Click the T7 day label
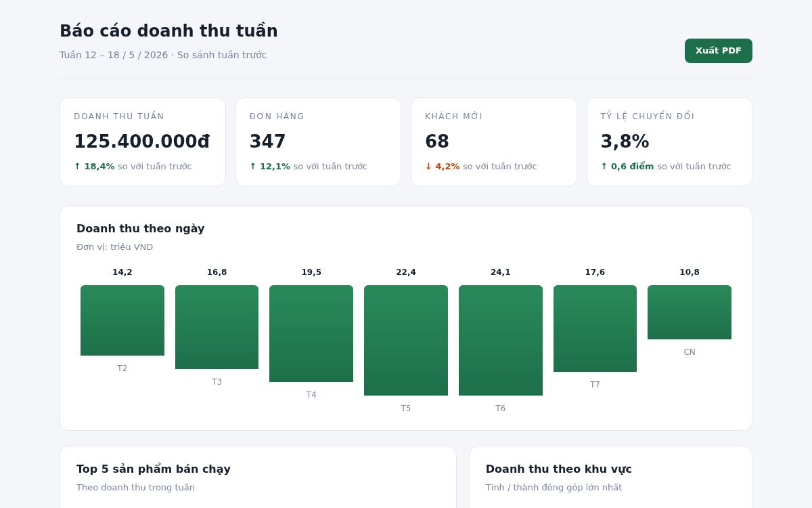Screen dimensions: 812x508 pyautogui.click(x=595, y=385)
